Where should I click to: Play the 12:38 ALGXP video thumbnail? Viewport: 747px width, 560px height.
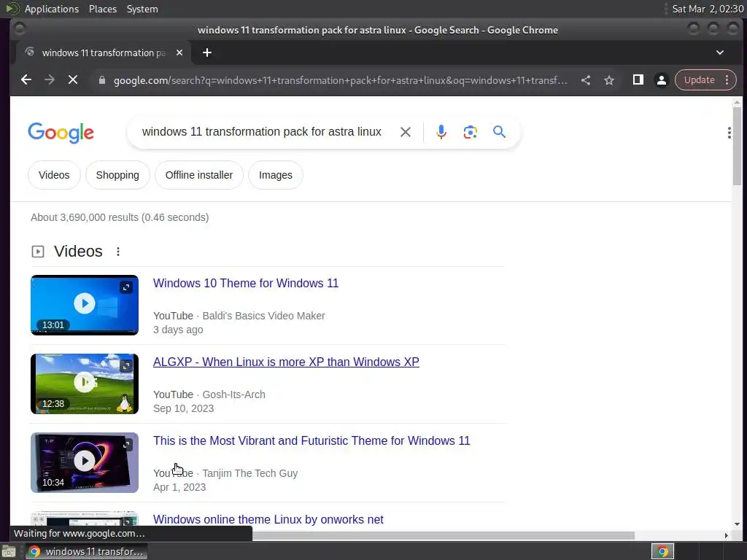point(85,384)
